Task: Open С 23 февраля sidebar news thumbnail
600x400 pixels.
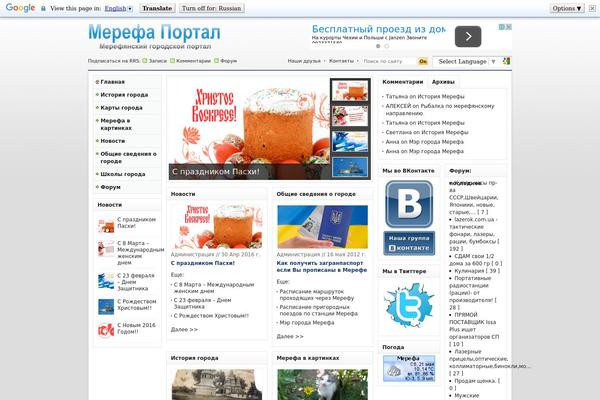Action: point(106,281)
